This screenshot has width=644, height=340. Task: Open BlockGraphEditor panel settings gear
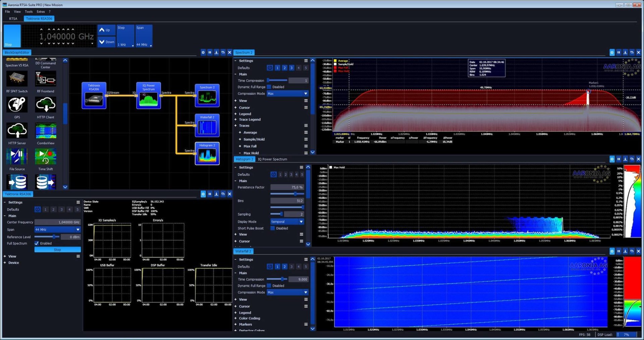tap(203, 52)
